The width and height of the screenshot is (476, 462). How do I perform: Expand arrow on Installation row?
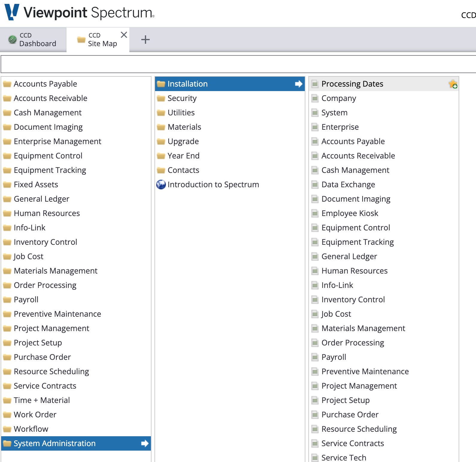(x=299, y=84)
